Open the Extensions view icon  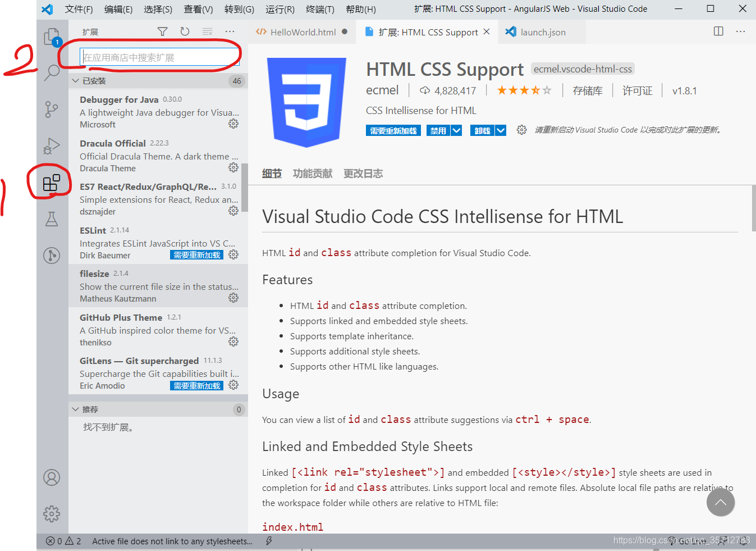coord(52,183)
